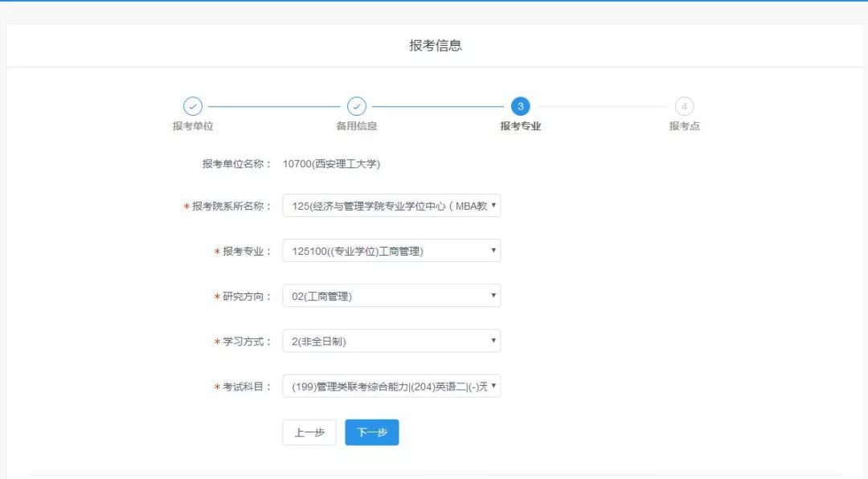Click the progress line between steps 2 and 3
Screen dimensions: 868x479
pyautogui.click(x=438, y=106)
